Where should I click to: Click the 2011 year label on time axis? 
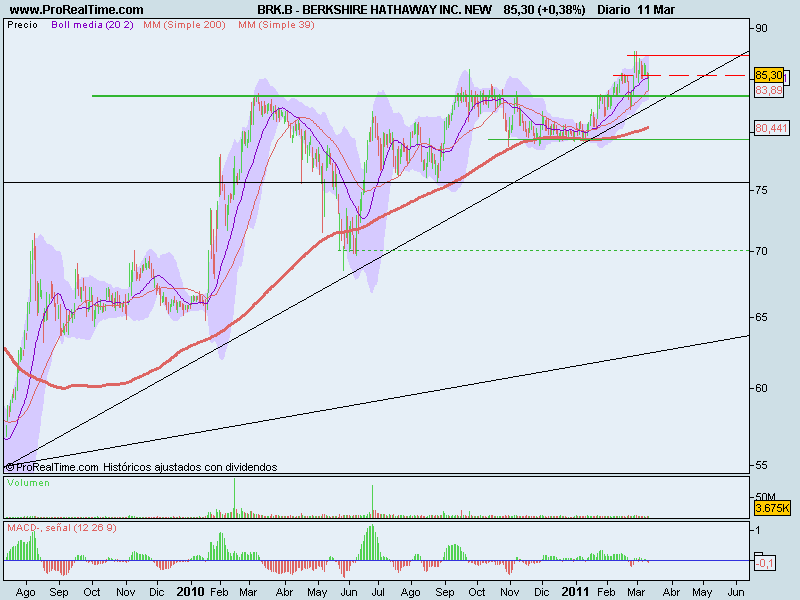coord(575,592)
